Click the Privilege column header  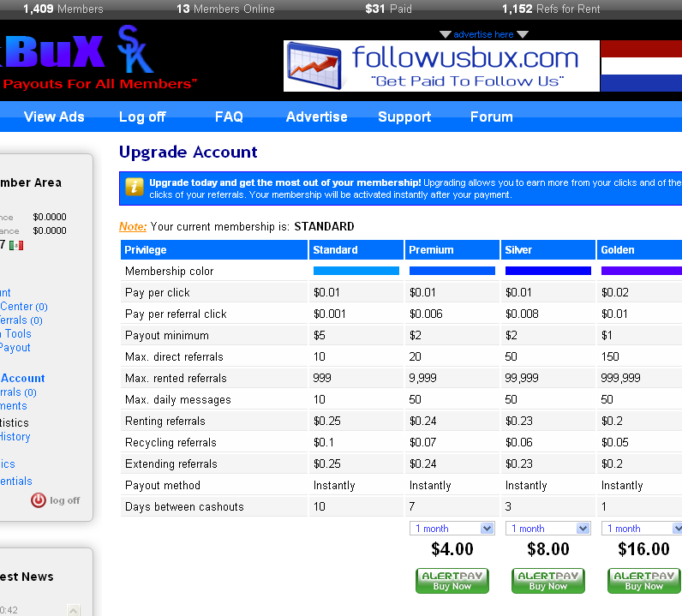click(213, 249)
